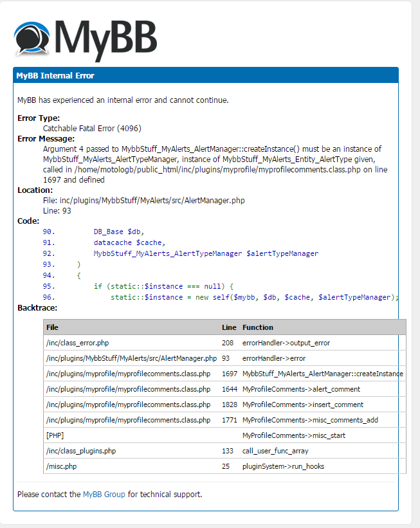Viewport: 420px width, 528px height.
Task: Click '/misc.php' file cell
Action: 61,466
